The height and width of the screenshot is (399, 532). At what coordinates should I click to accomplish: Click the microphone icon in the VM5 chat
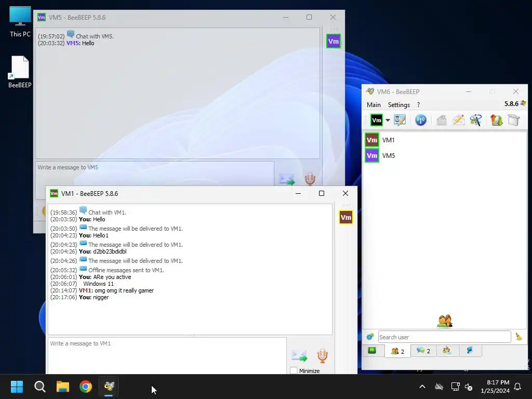tap(310, 179)
